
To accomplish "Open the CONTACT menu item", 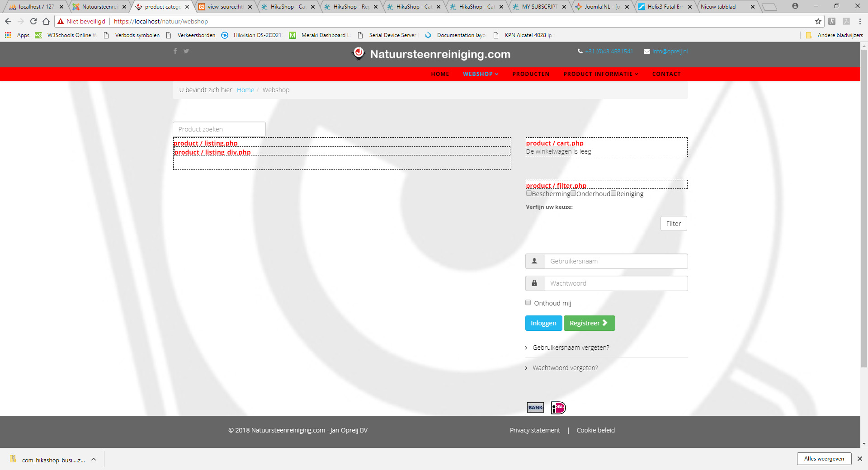I will click(666, 74).
